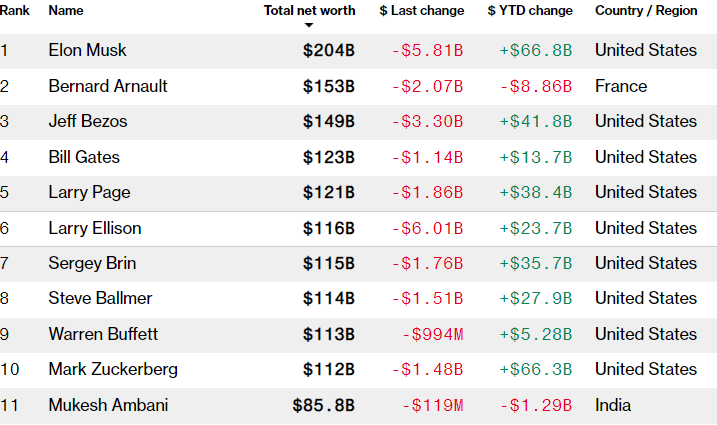
Task: Select Steve Ballmer in the list
Action: (100, 298)
